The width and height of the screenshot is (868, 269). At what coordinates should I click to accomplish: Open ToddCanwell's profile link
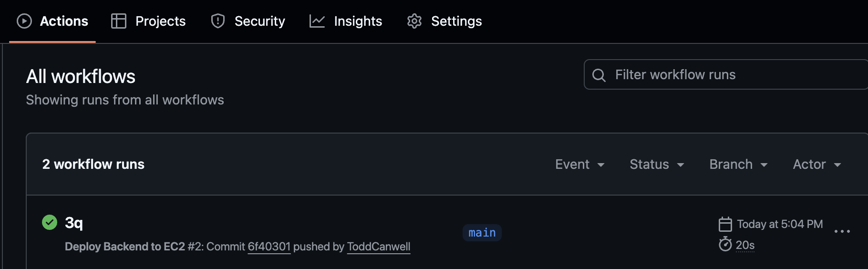point(379,247)
